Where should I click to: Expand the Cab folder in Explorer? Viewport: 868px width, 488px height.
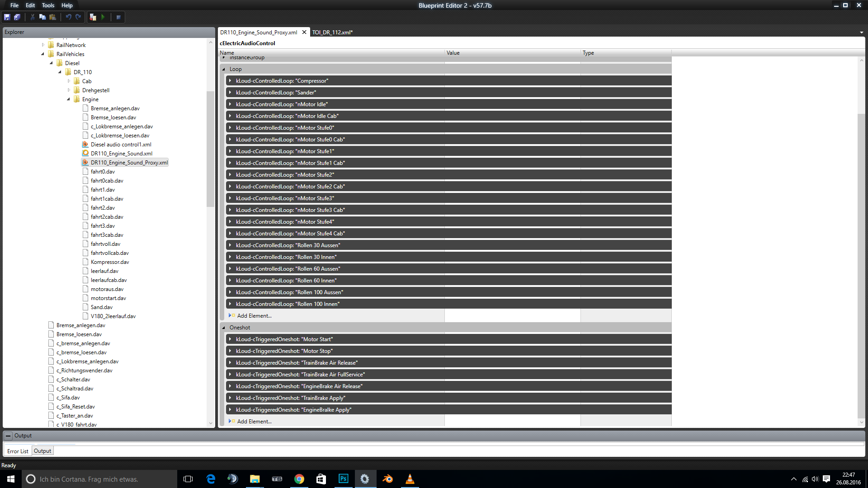click(69, 81)
